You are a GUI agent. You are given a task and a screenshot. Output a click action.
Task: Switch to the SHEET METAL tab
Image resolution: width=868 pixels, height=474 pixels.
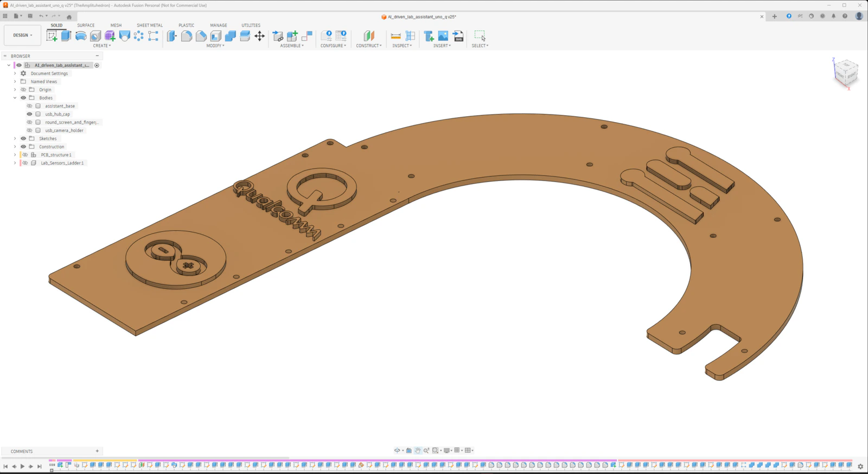pos(150,26)
